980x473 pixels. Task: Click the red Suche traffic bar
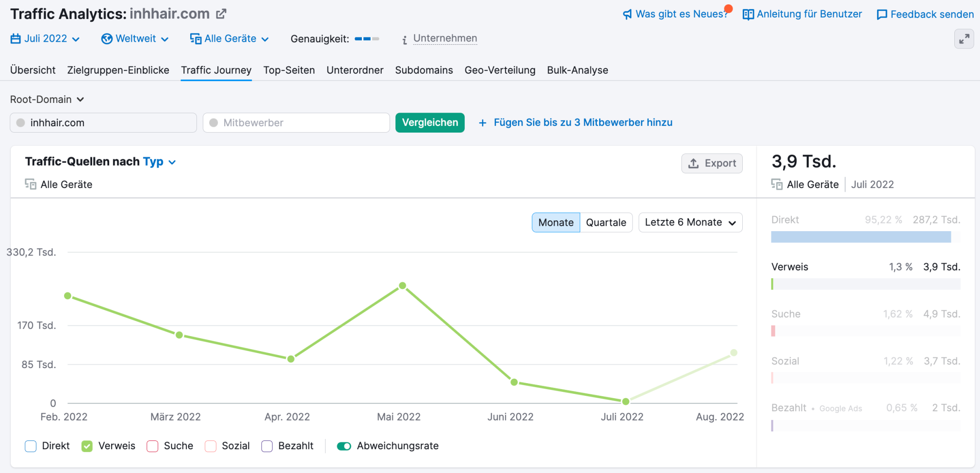click(773, 331)
